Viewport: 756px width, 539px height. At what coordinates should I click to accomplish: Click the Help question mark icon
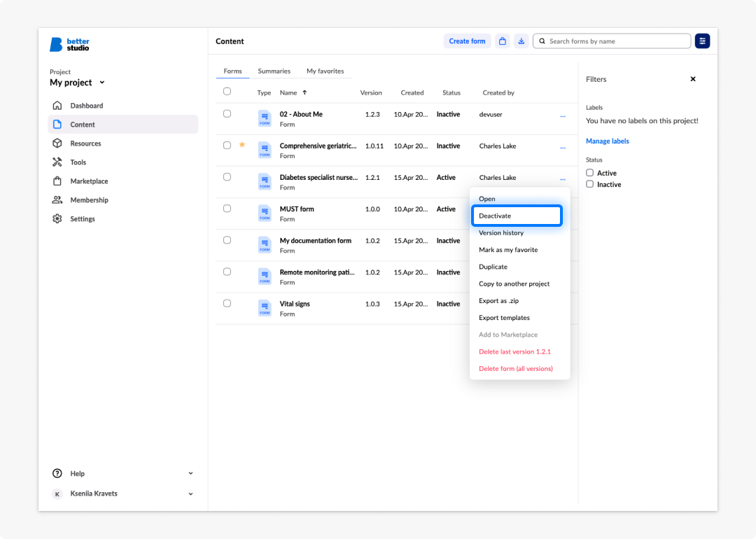coord(57,473)
